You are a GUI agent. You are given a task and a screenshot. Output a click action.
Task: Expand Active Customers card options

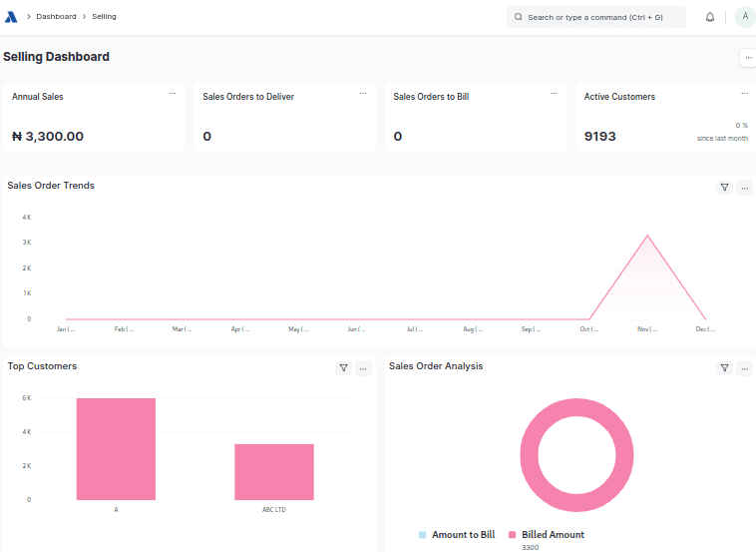click(744, 93)
